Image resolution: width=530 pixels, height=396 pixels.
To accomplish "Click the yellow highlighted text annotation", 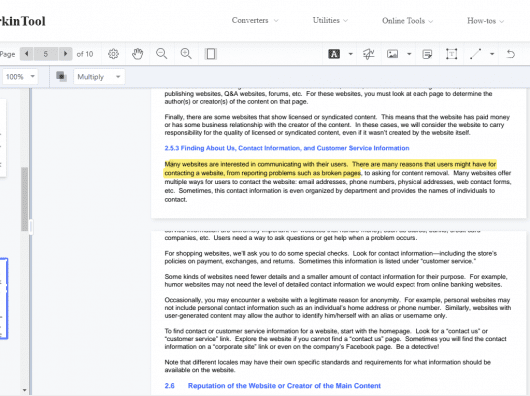I will pyautogui.click(x=330, y=169).
